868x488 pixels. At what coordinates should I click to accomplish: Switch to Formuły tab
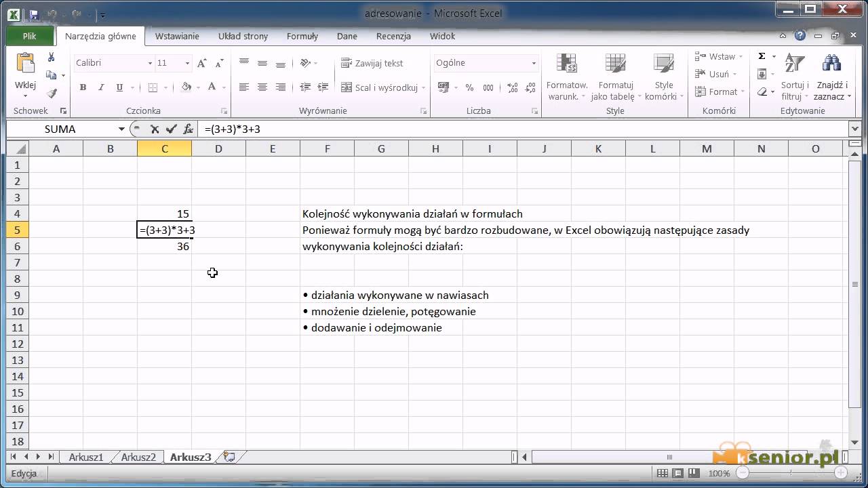point(302,37)
